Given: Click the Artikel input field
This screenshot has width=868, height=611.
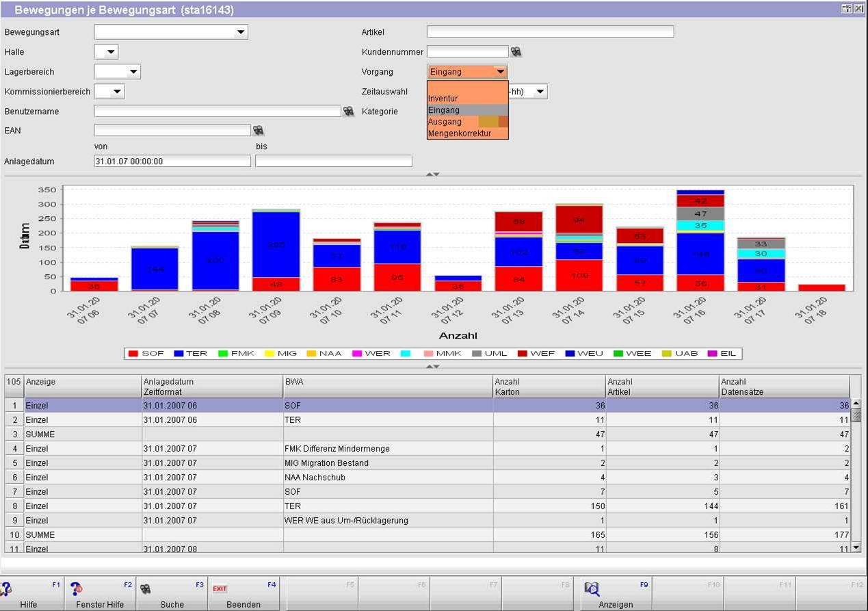Looking at the screenshot, I should tap(550, 32).
